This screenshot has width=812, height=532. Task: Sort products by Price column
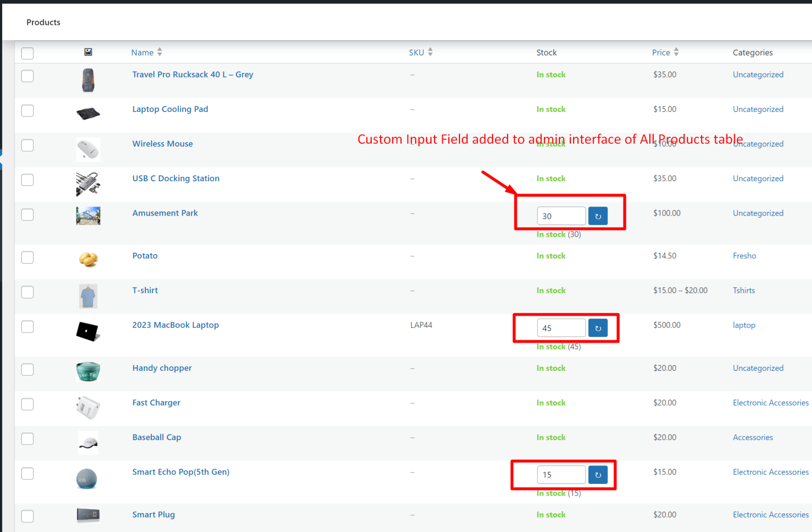661,52
